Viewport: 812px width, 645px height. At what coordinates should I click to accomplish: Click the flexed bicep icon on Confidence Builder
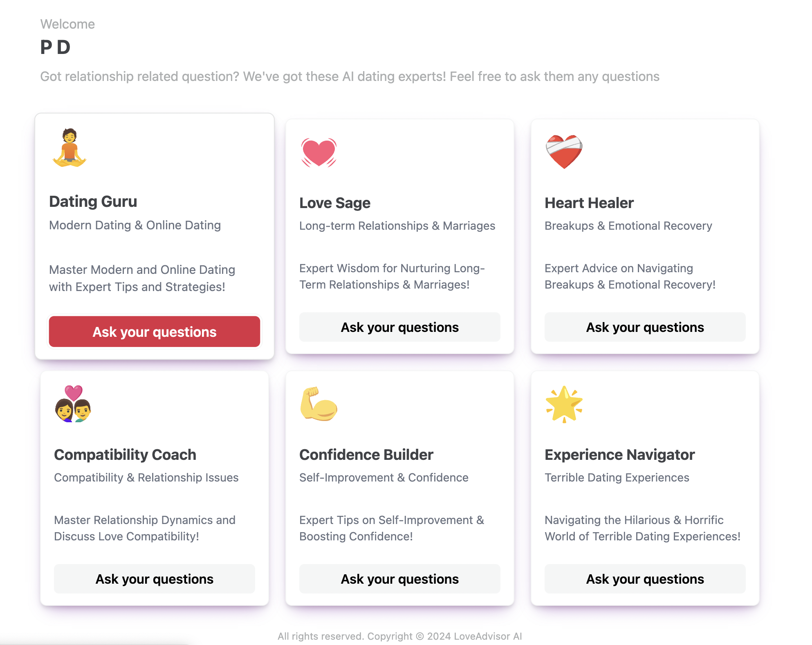coord(319,404)
